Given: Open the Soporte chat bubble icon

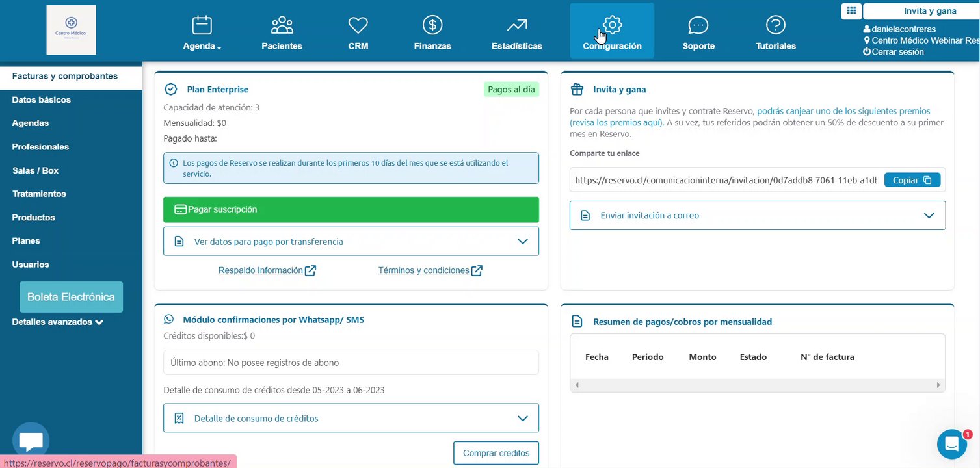Looking at the screenshot, I should pos(698,25).
